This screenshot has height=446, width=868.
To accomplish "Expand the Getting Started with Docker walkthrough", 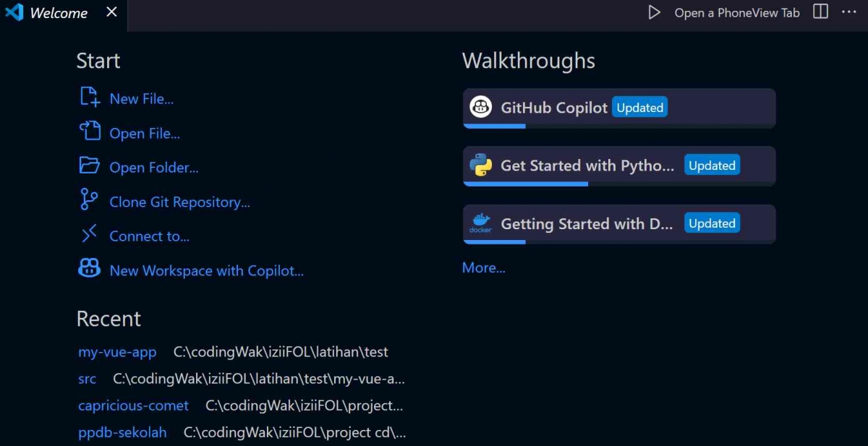I will (x=618, y=224).
